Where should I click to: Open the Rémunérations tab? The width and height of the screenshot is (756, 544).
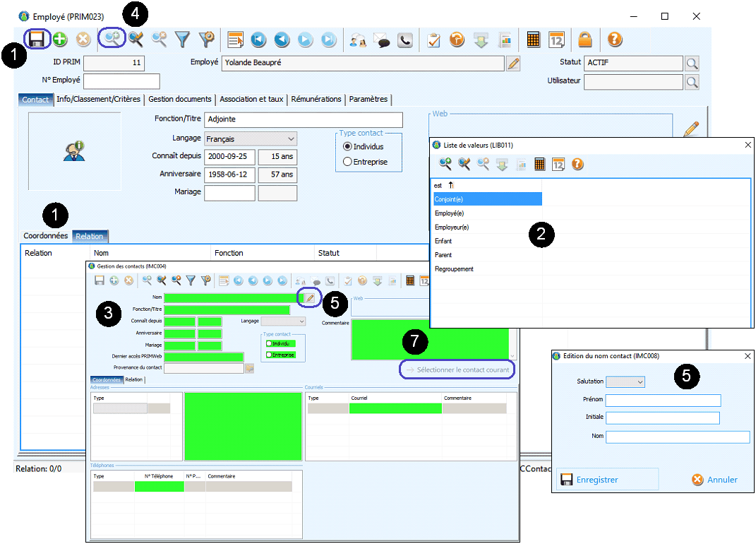coord(316,100)
